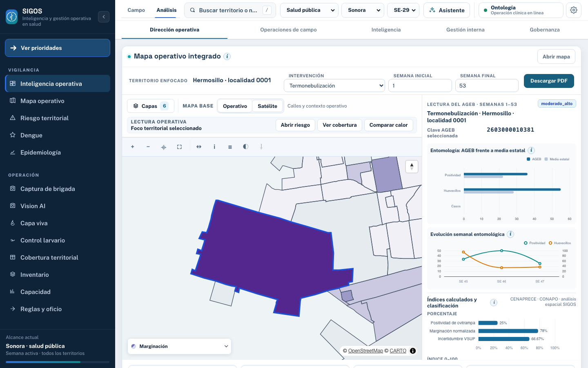
Task: Open CARTO attribution link
Action: click(398, 351)
